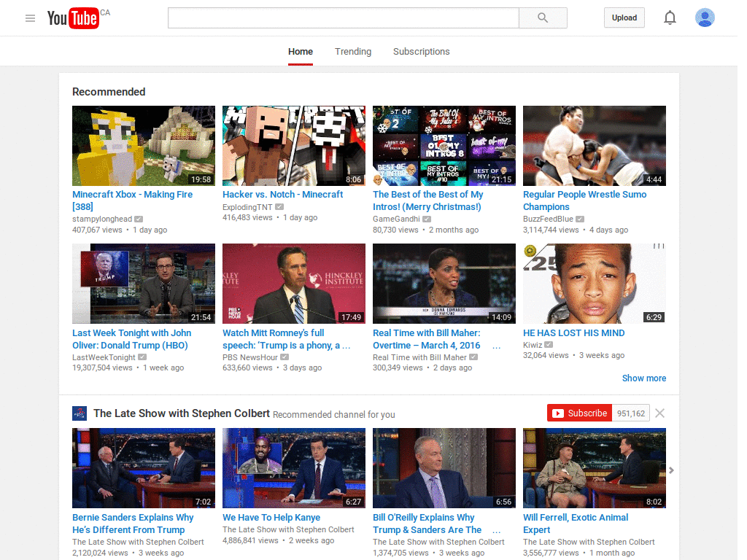Click Will Ferrell, Exotic Animal Expert title
Image resolution: width=747 pixels, height=560 pixels.
[x=576, y=524]
